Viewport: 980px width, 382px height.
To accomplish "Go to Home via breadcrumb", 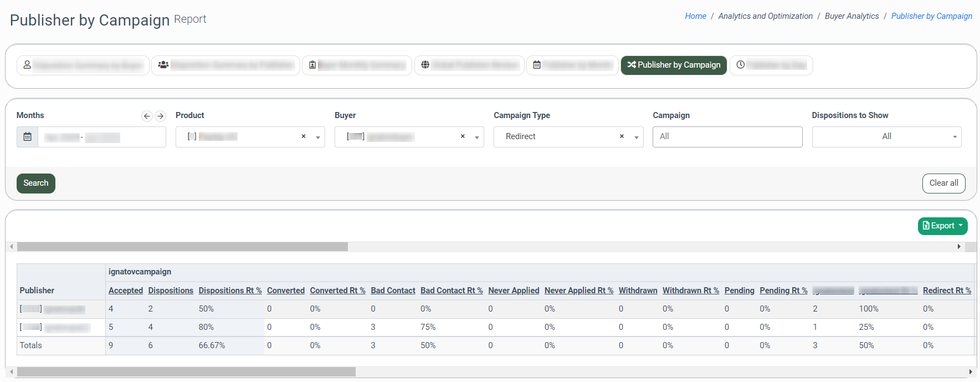I will tap(695, 16).
